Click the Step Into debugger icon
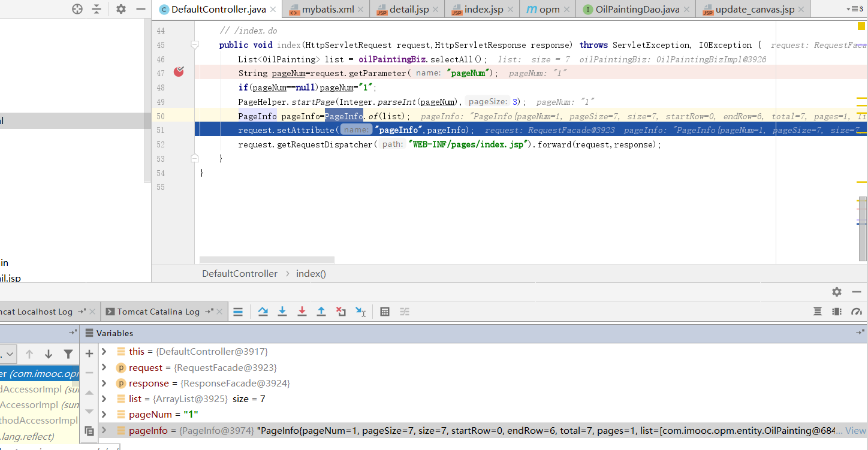868x450 pixels. [x=282, y=312]
